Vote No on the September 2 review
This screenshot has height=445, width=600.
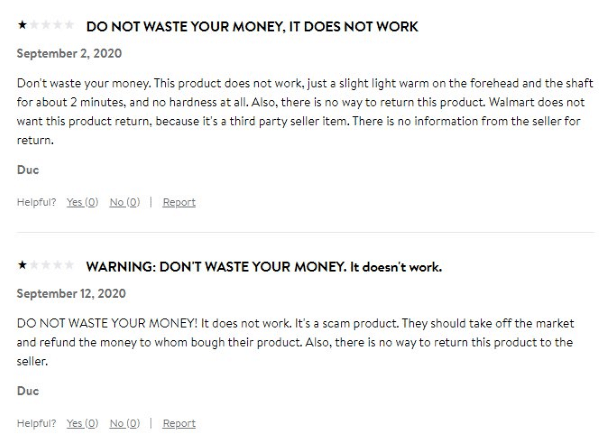coord(124,202)
